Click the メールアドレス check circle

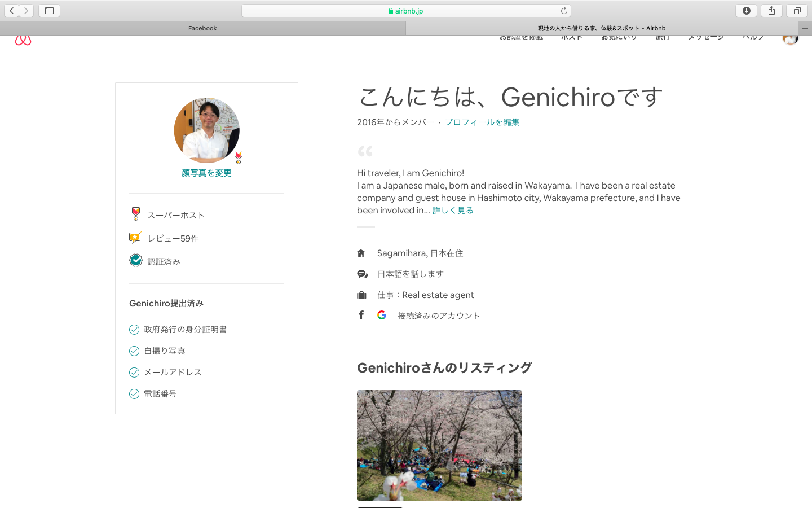134,373
